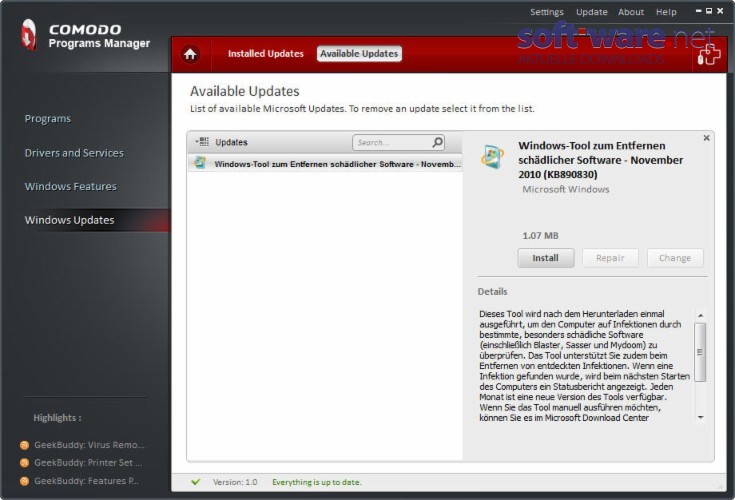Click the Updates column header
The width and height of the screenshot is (735, 500).
231,142
